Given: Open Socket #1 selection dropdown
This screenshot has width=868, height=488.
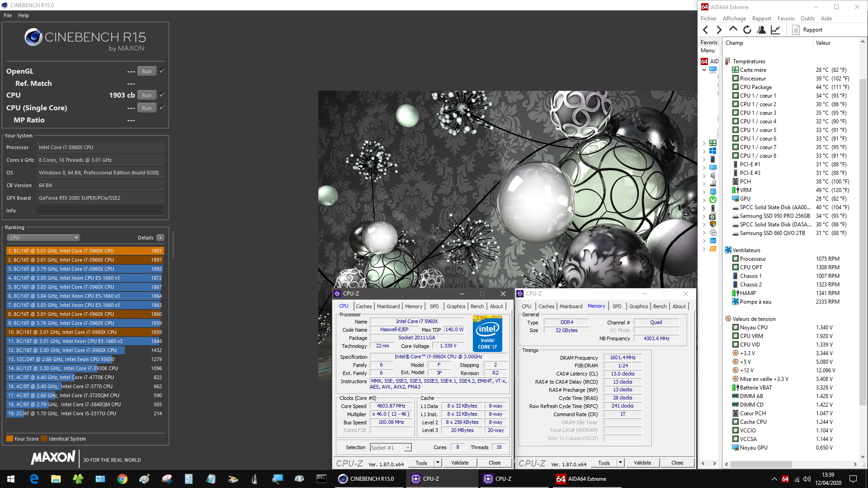Looking at the screenshot, I should (x=391, y=448).
